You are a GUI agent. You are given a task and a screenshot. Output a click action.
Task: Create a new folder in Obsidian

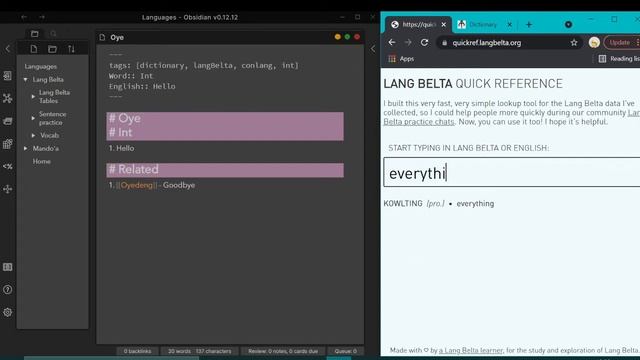tap(52, 49)
